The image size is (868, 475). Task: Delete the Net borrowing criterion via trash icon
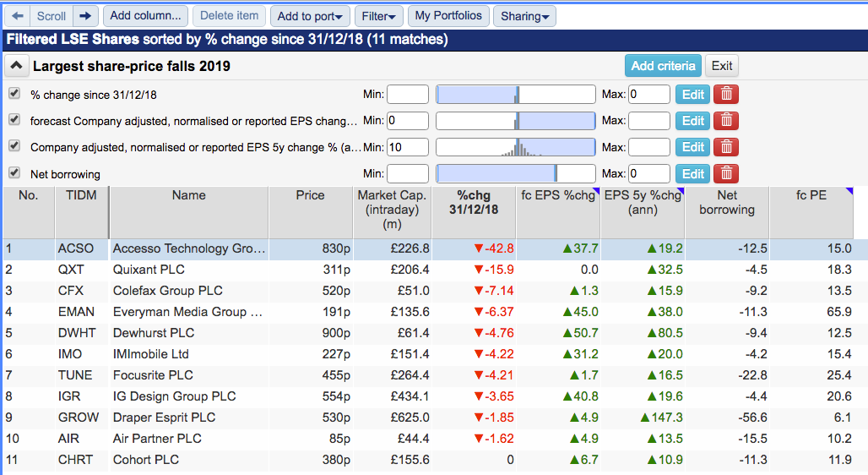point(726,173)
